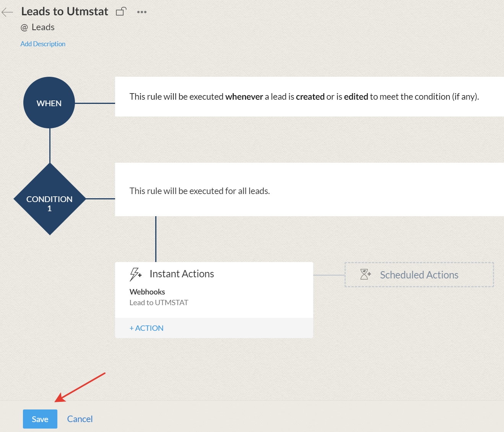Cancel the workflow rule edits

[x=80, y=419]
